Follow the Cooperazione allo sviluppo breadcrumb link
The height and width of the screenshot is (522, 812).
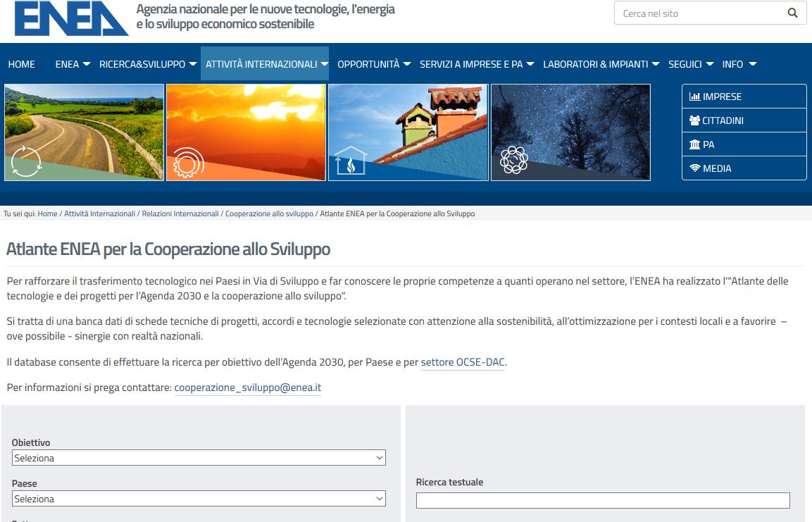pos(269,213)
